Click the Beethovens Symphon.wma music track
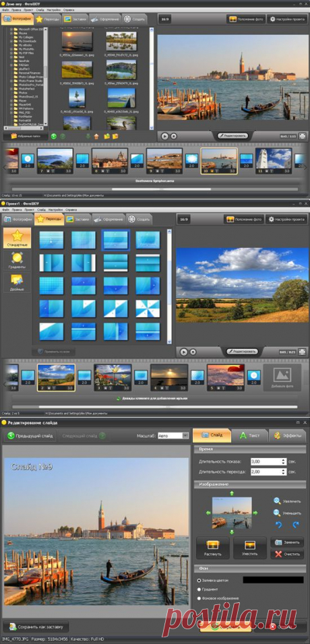The width and height of the screenshot is (310, 644). (155, 181)
